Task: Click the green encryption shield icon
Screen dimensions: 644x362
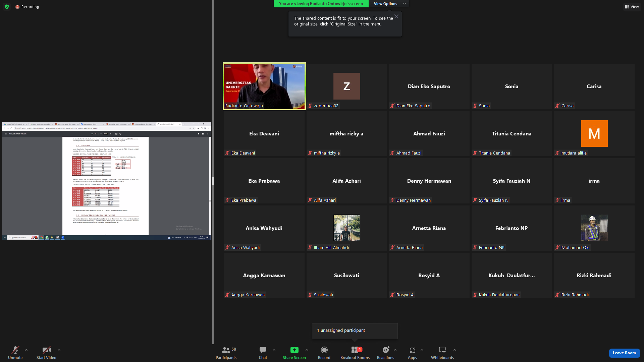Action: 7,7
